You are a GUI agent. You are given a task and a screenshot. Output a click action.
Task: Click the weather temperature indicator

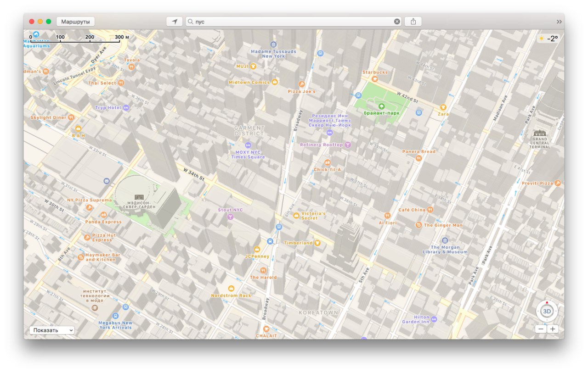548,39
